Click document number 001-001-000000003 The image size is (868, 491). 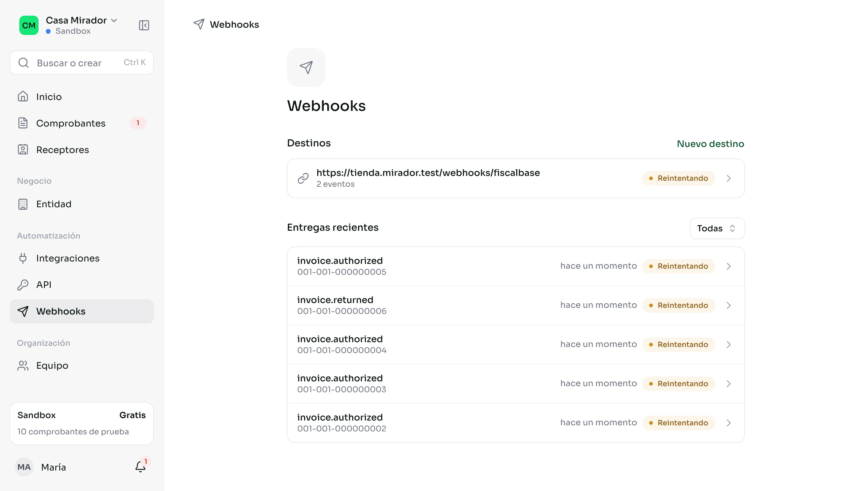341,389
